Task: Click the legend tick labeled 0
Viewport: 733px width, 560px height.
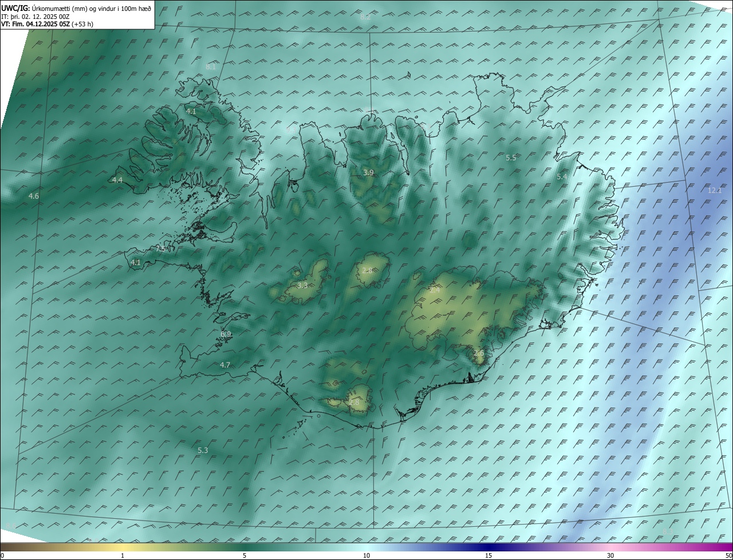Action: click(2, 556)
